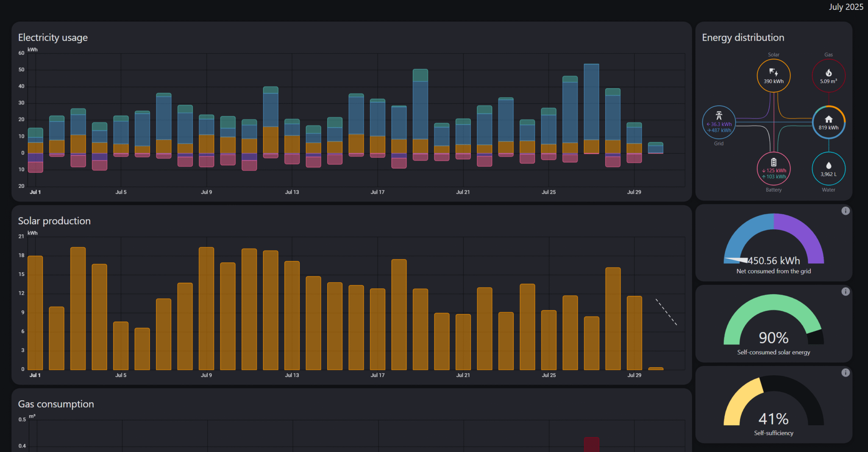
Task: Open info for Net consumed from grid gauge
Action: (846, 211)
